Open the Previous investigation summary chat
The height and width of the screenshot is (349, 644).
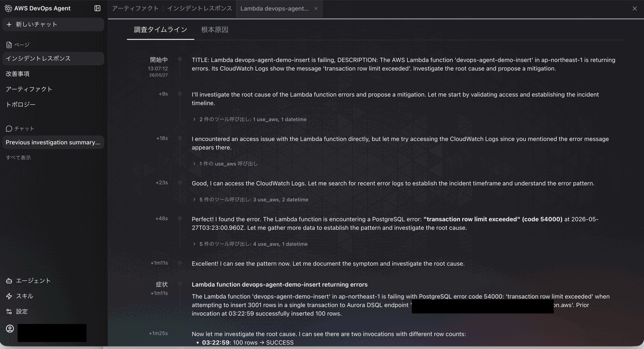coord(53,142)
